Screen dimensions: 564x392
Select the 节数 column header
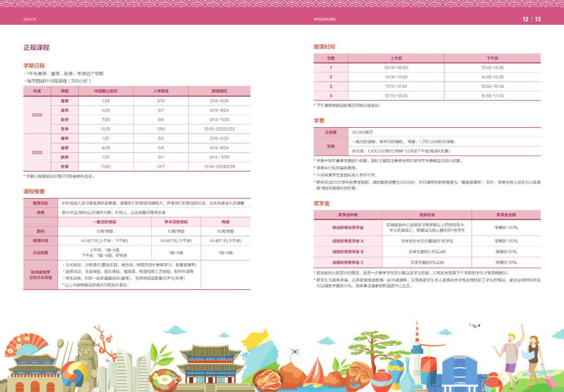[331, 58]
